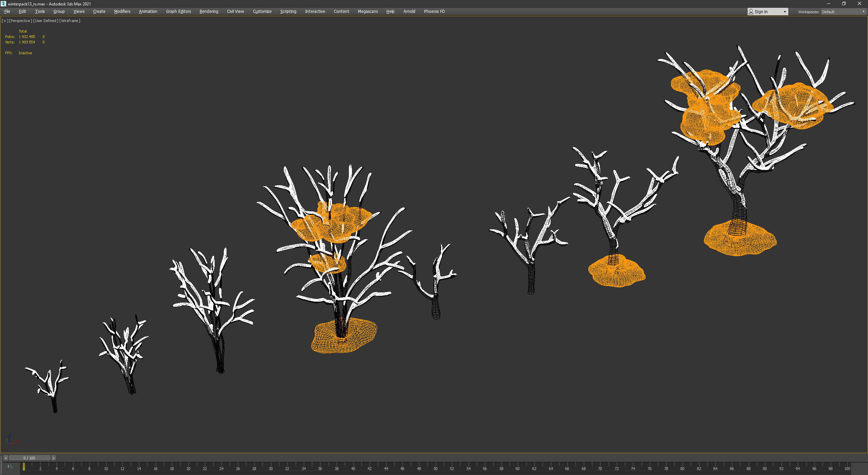Open the Phoenix FD menu

click(434, 12)
